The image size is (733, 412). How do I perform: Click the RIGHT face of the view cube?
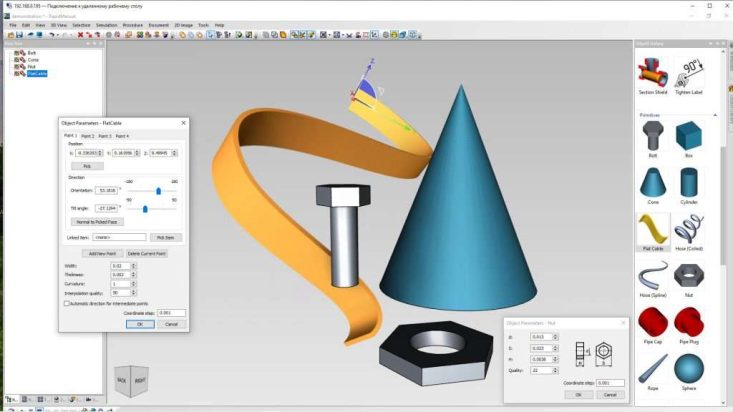pyautogui.click(x=140, y=380)
